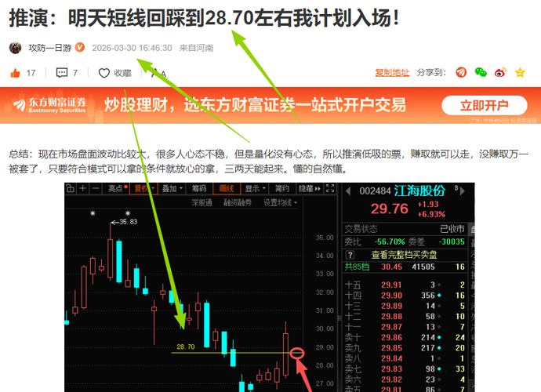Click the post timestamp 2026-03-30 16:46:30
Viewport: 541px width, 392px height.
(132, 48)
